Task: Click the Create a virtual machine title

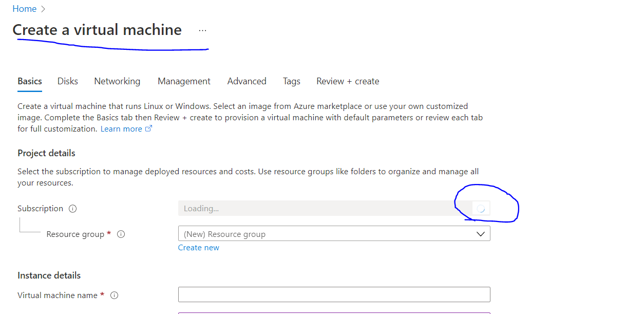Action: [97, 30]
